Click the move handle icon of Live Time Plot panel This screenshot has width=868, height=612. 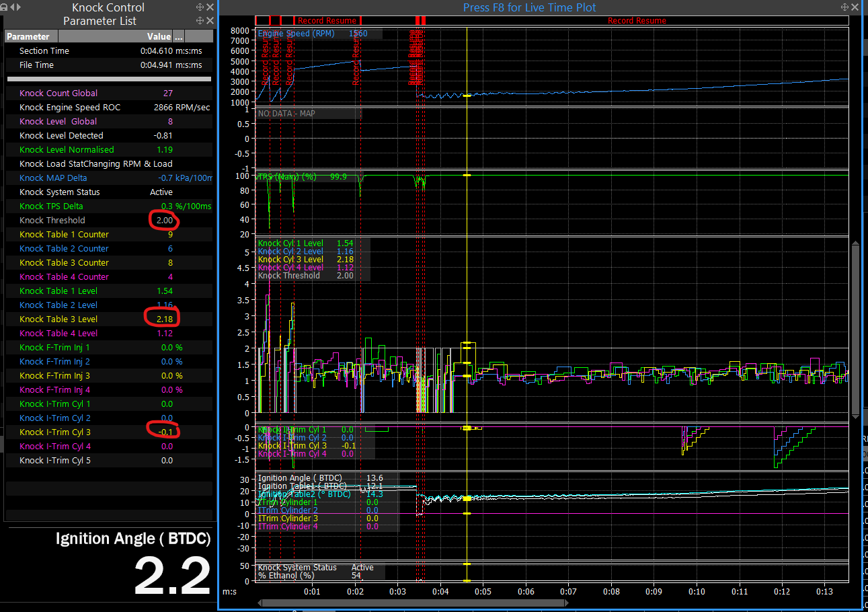(x=845, y=7)
